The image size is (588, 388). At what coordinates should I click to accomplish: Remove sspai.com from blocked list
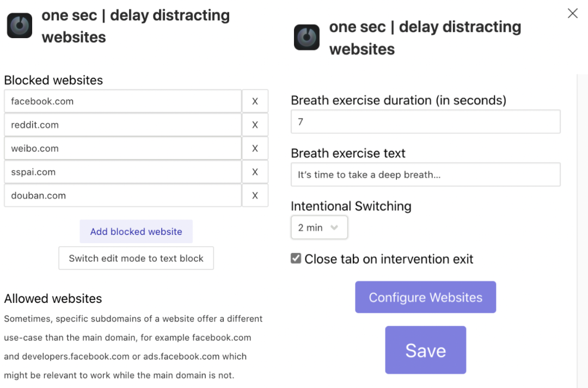[x=255, y=172]
